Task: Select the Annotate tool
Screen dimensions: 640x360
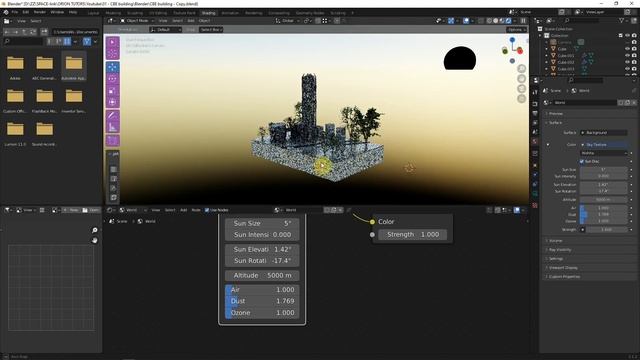Action: point(113,116)
